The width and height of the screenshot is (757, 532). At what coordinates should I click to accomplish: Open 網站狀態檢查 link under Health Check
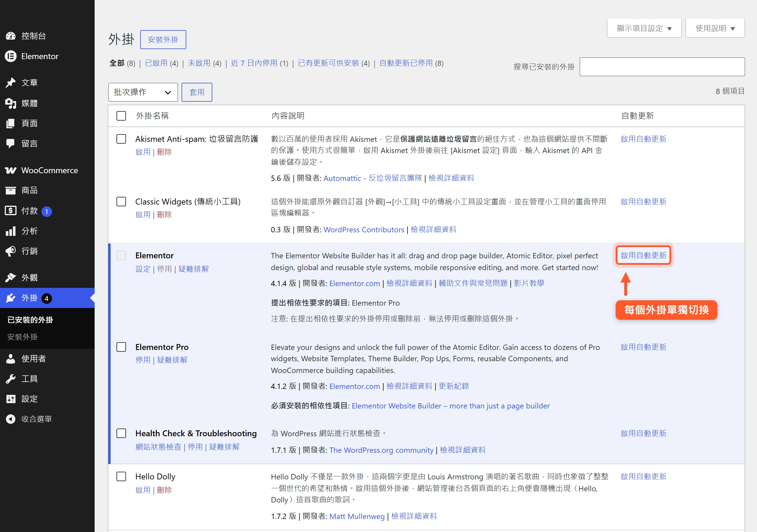pyautogui.click(x=158, y=447)
